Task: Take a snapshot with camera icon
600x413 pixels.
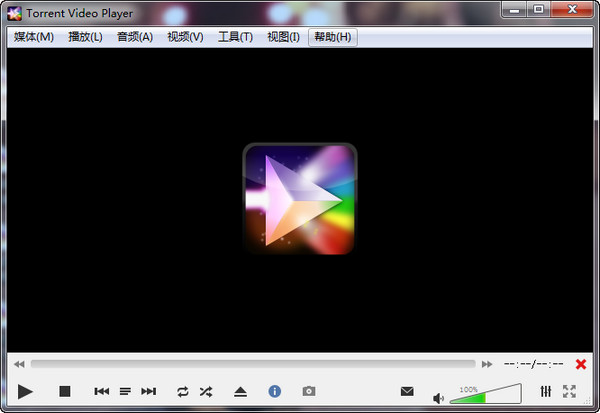Action: [309, 392]
